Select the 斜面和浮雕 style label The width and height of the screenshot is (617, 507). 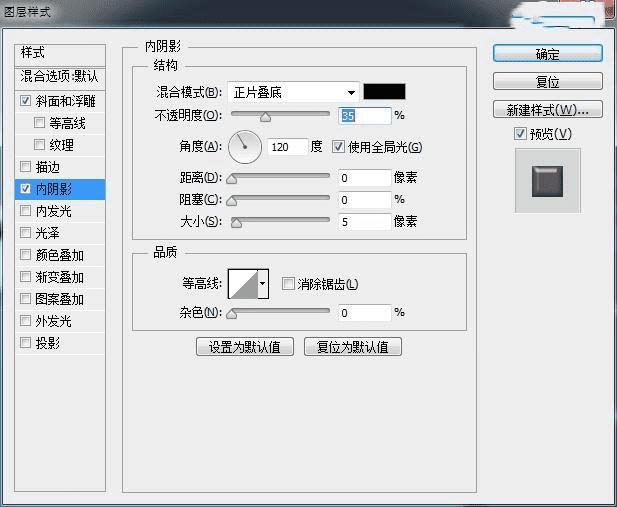tap(65, 101)
